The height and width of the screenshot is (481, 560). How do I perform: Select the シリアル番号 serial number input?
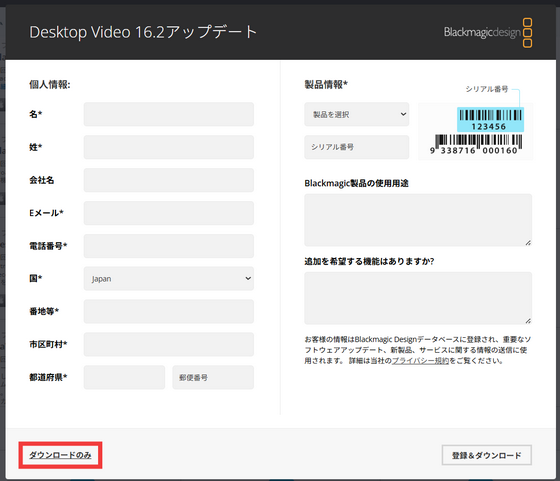356,147
